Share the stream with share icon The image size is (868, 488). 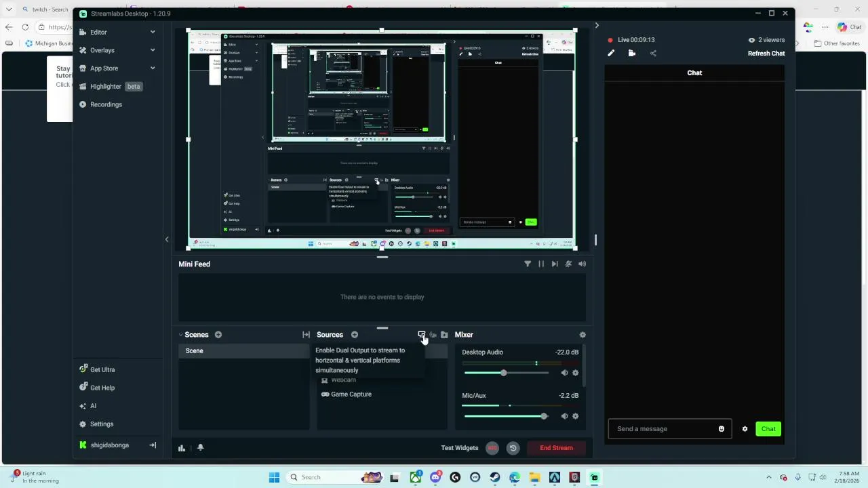coord(653,54)
